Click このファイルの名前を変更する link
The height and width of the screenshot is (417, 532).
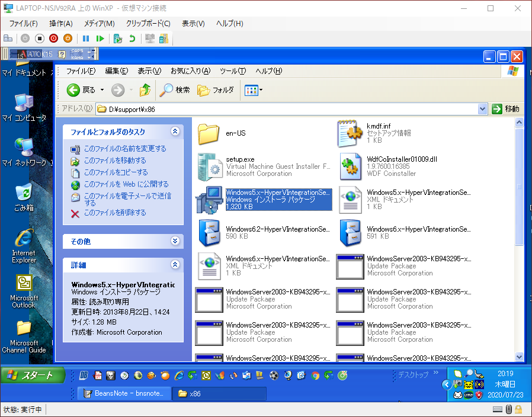click(x=125, y=149)
